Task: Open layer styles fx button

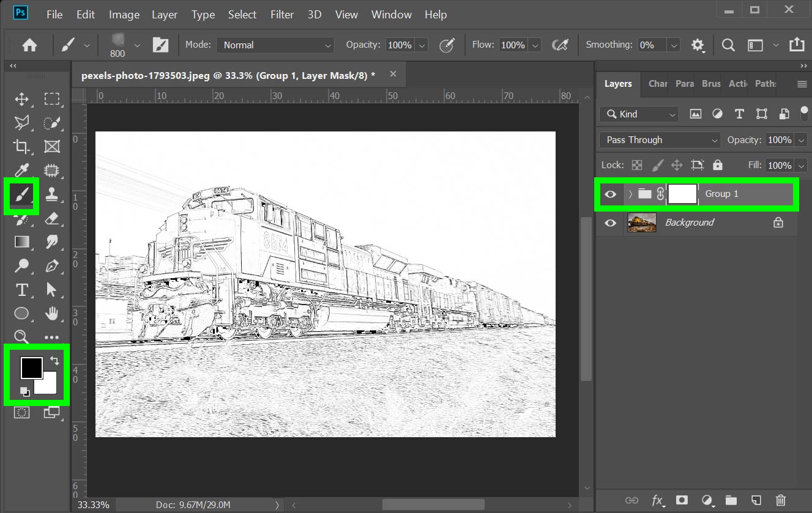Action: (658, 500)
